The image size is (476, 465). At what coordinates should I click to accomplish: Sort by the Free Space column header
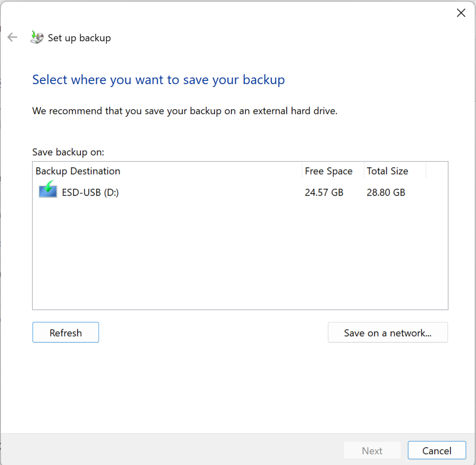(x=329, y=171)
